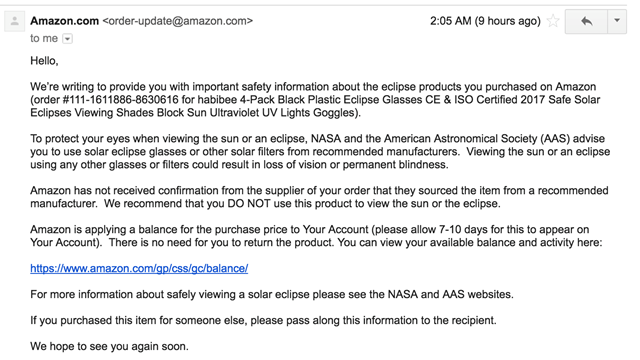Click the sender's profile avatar icon

click(15, 21)
